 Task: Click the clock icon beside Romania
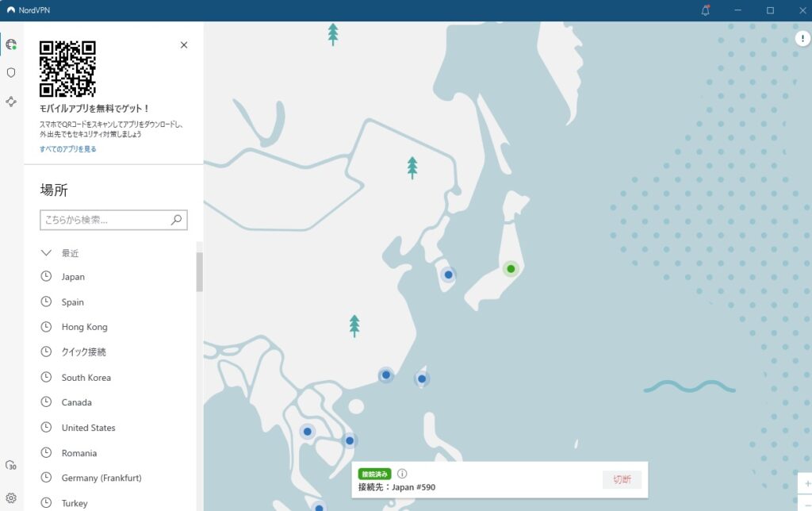[x=46, y=452]
